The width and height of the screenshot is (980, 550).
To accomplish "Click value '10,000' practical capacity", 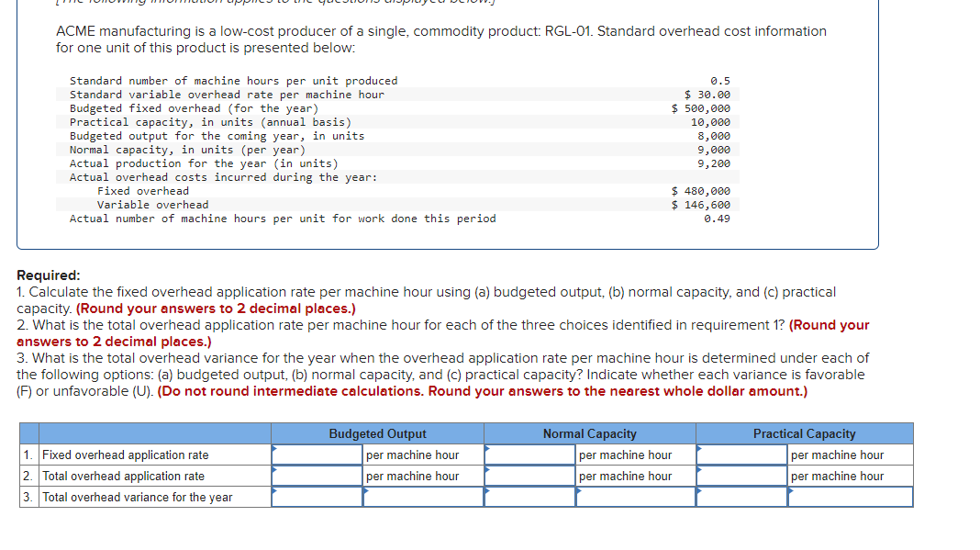I will [x=710, y=122].
